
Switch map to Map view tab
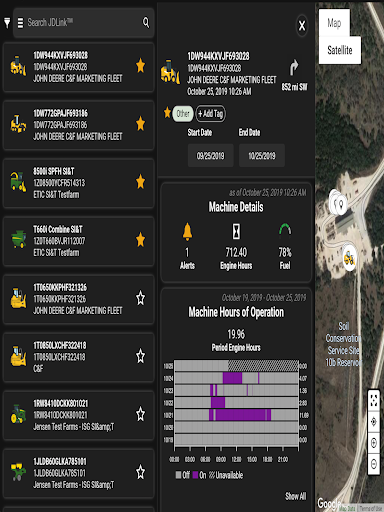coord(334,23)
